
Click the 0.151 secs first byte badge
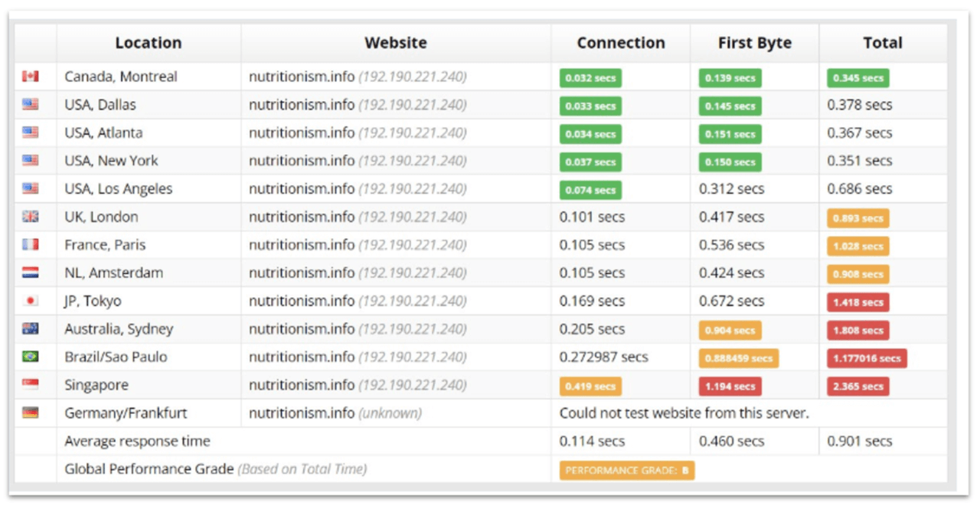pyautogui.click(x=730, y=134)
